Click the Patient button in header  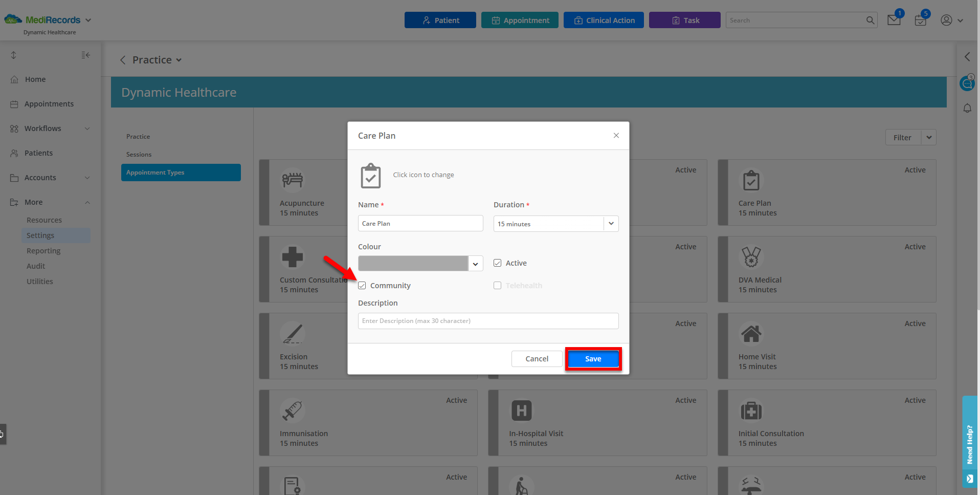(440, 20)
